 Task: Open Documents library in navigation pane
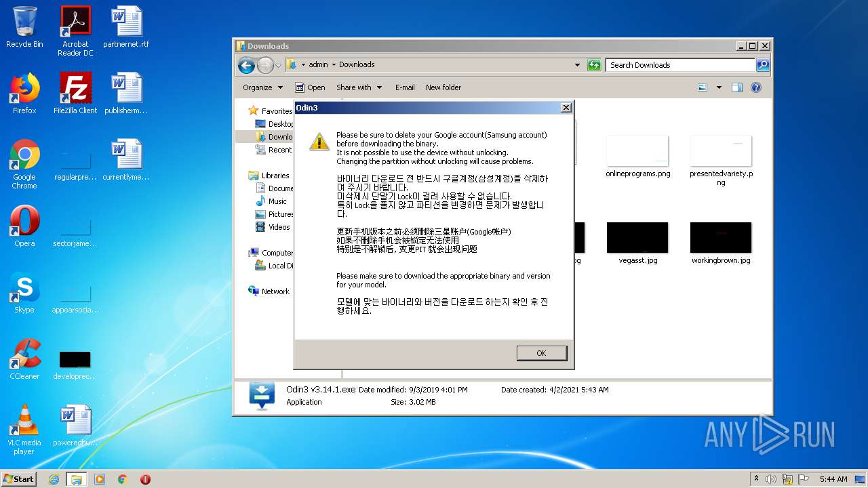pos(274,188)
